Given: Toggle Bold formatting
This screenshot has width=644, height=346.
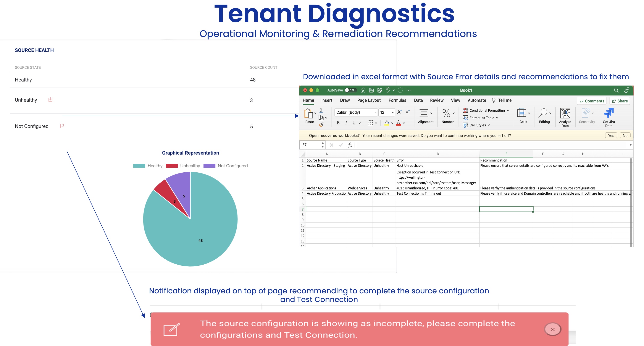Looking at the screenshot, I should 338,123.
